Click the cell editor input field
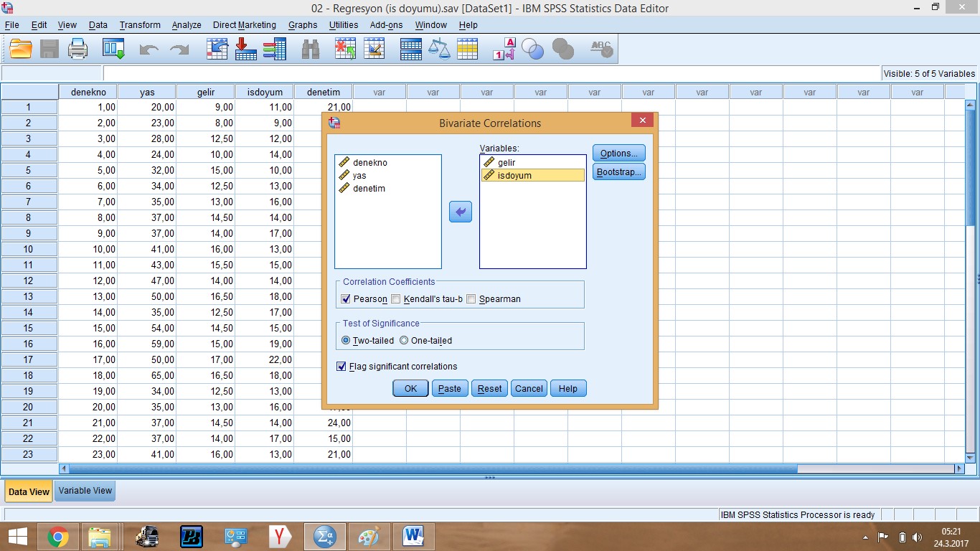This screenshot has height=551, width=980. pos(491,73)
